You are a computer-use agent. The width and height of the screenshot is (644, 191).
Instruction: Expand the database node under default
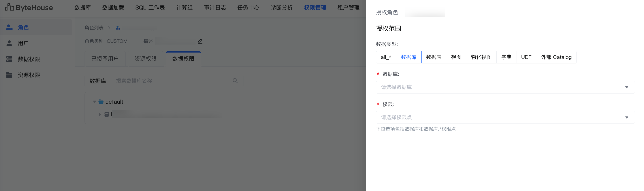pos(100,115)
